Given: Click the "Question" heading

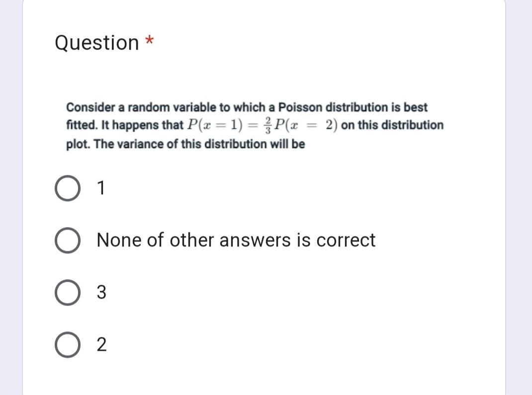Looking at the screenshot, I should coord(96,43).
